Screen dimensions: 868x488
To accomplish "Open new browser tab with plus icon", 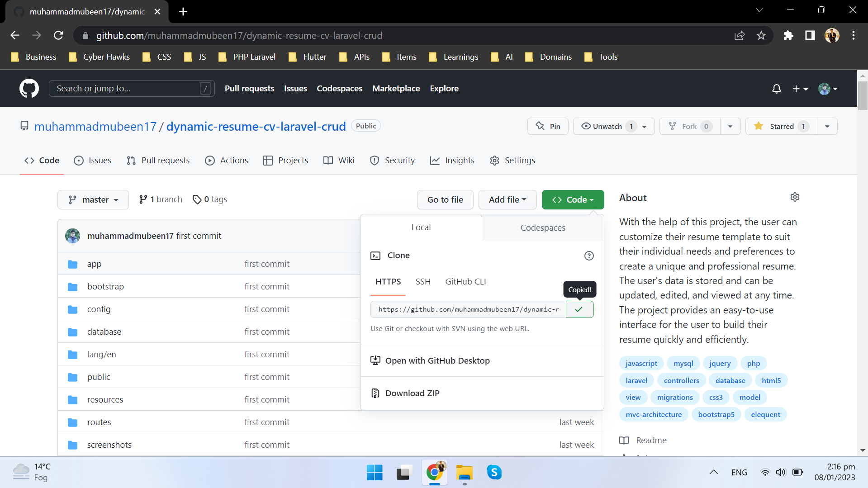I will [183, 12].
